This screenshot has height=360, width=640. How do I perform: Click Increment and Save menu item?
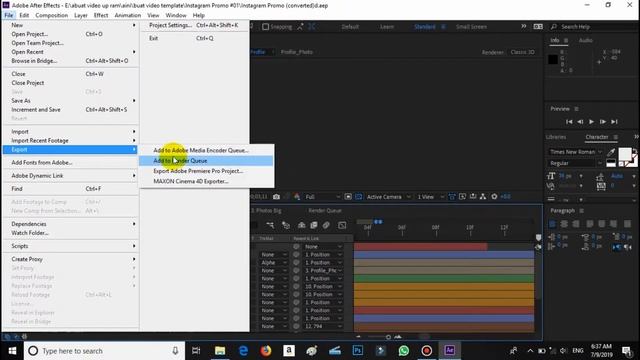click(71, 110)
